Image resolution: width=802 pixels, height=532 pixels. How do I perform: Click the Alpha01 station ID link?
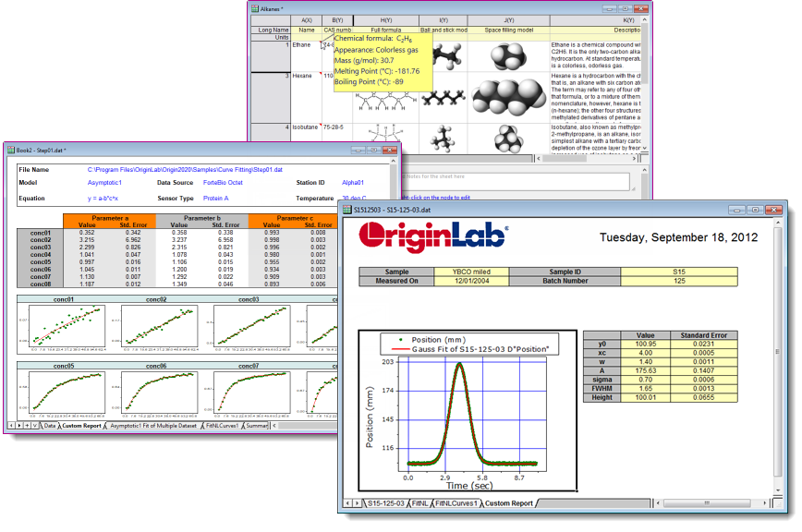click(x=353, y=183)
